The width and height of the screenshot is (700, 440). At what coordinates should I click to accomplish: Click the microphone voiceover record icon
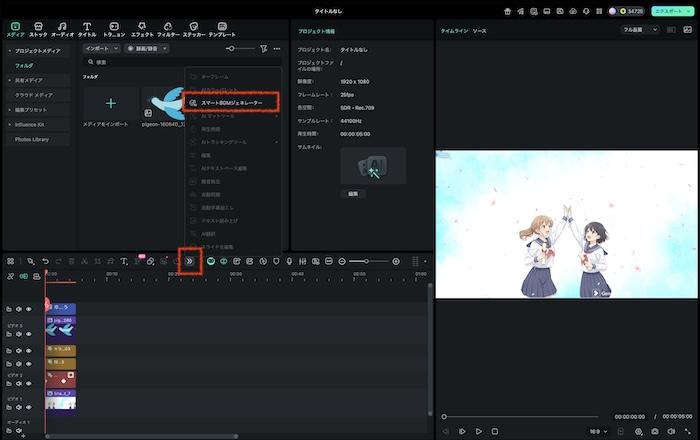coord(289,261)
